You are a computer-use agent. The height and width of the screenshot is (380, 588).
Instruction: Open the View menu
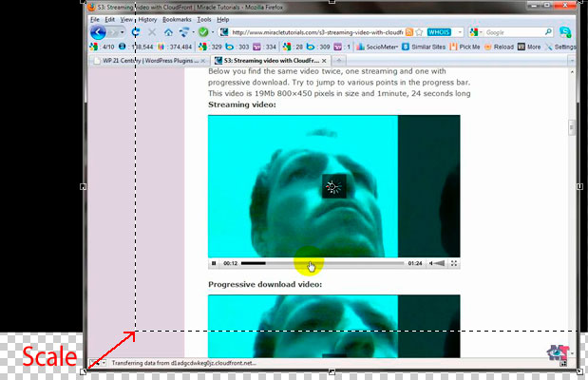pos(126,20)
